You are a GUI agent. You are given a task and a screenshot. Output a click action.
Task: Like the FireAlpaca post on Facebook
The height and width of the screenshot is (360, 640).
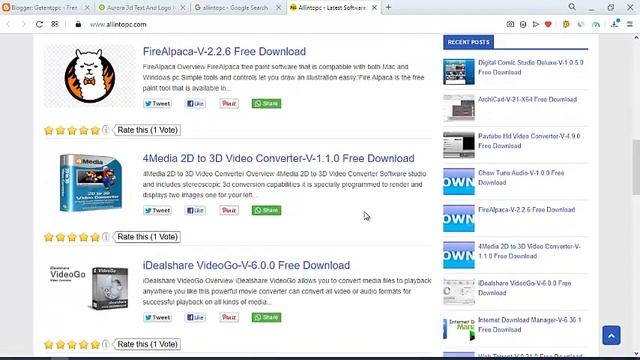tap(196, 104)
